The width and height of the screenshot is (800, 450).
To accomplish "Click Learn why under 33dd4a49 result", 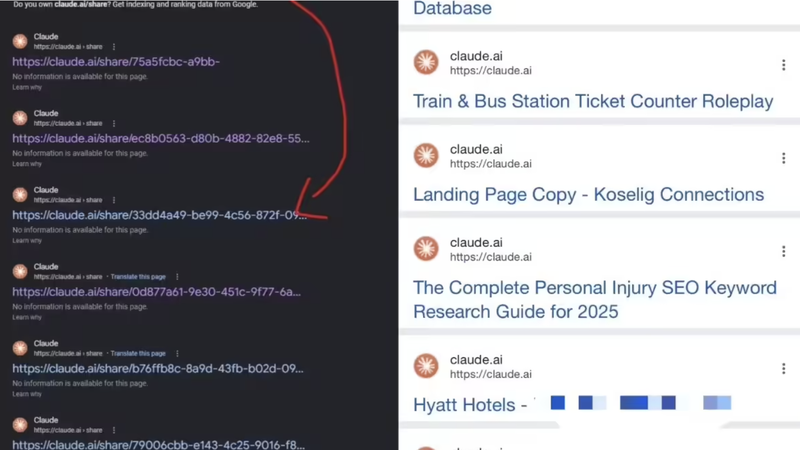I will pyautogui.click(x=27, y=240).
